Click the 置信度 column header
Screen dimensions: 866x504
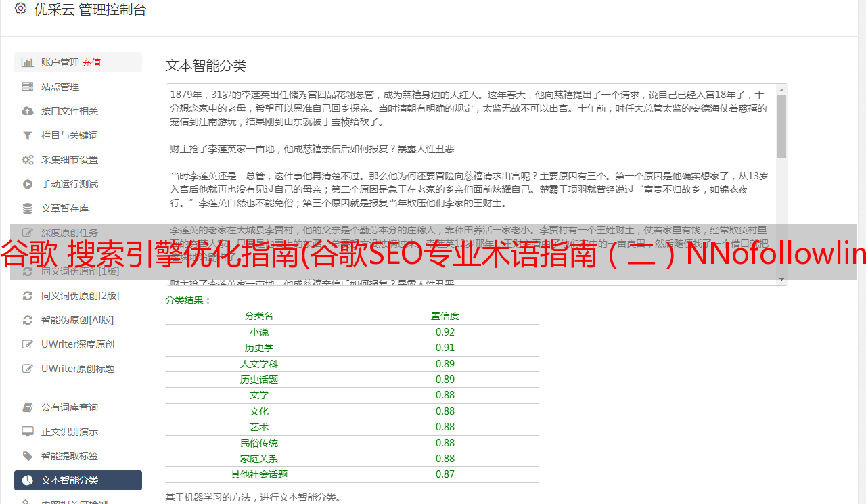click(445, 316)
